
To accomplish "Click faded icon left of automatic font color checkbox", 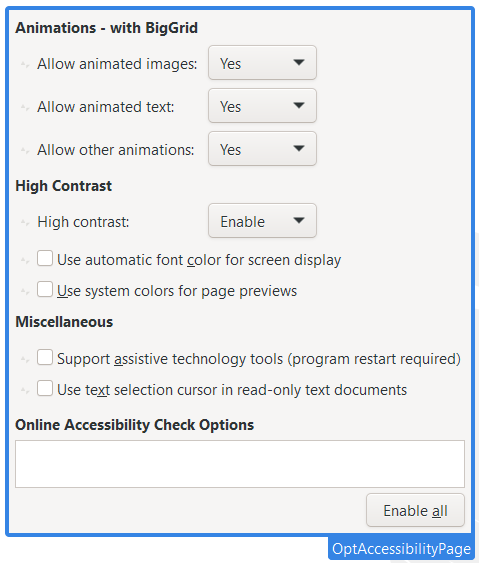I will coord(25,260).
